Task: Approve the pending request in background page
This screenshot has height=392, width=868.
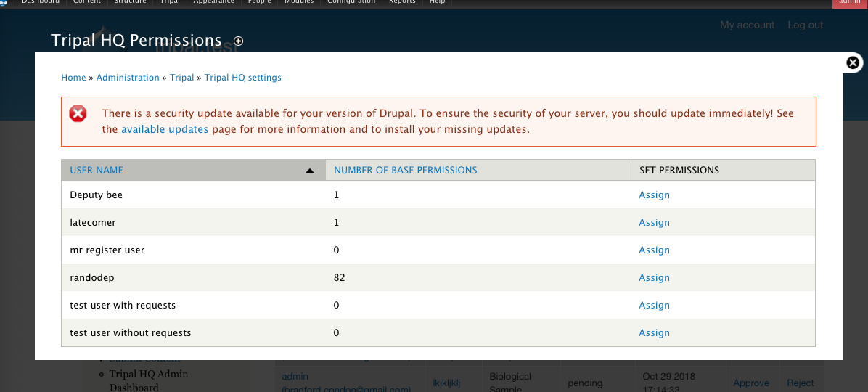Action: click(751, 383)
